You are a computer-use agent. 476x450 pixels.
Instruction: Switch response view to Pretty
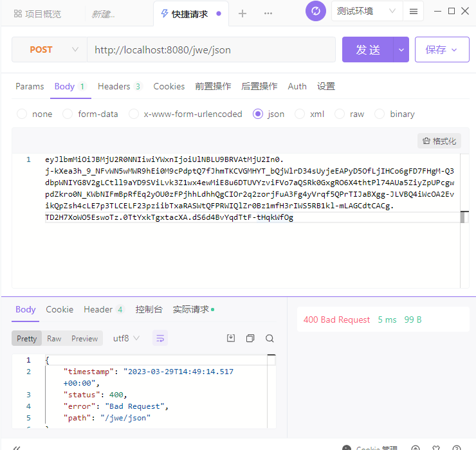(x=27, y=338)
